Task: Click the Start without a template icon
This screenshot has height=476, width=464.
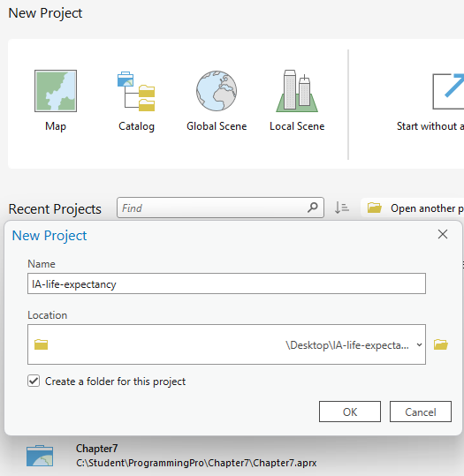Action: [x=448, y=91]
